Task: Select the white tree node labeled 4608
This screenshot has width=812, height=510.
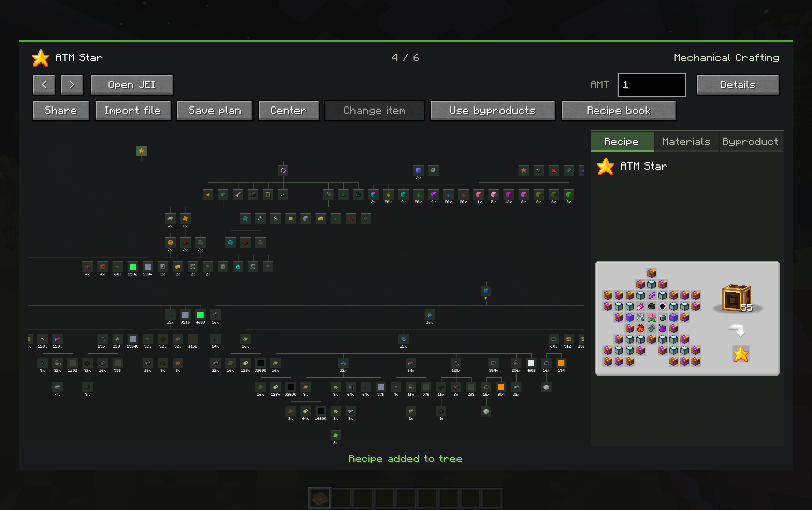Action: coord(531,363)
